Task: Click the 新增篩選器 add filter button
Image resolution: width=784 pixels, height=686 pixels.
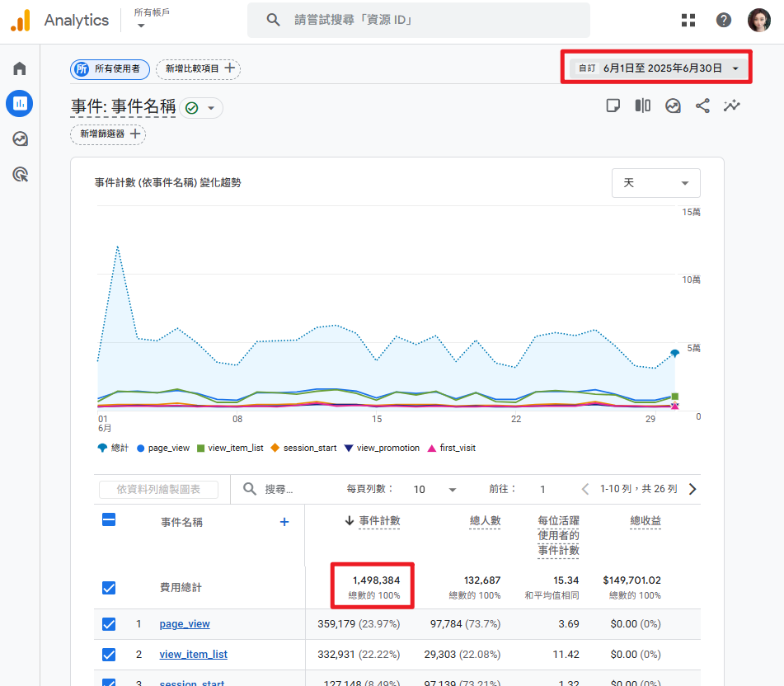Action: tap(108, 134)
